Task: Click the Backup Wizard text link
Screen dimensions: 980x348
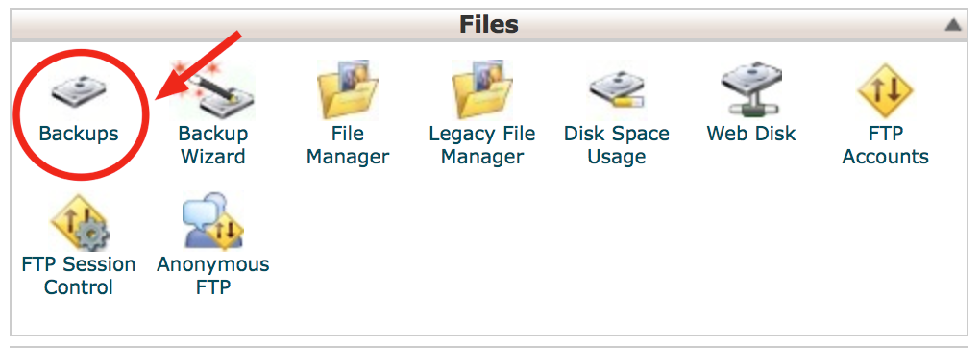Action: click(213, 144)
